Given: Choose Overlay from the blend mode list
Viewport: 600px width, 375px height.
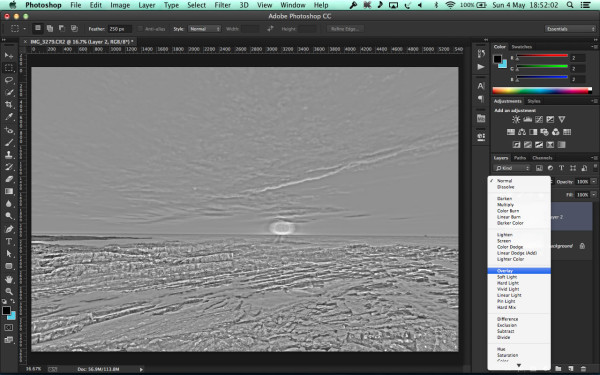Looking at the screenshot, I should click(519, 271).
